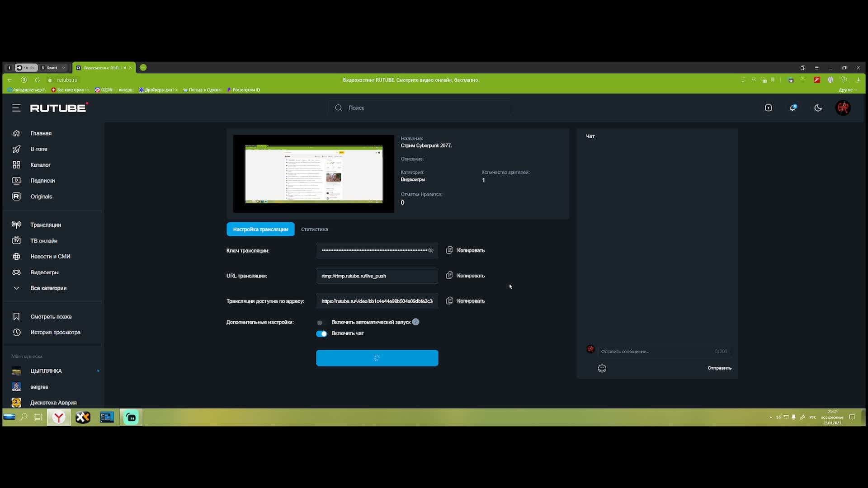Click the rutube.ru address bar
868x488 pixels.
click(x=67, y=80)
